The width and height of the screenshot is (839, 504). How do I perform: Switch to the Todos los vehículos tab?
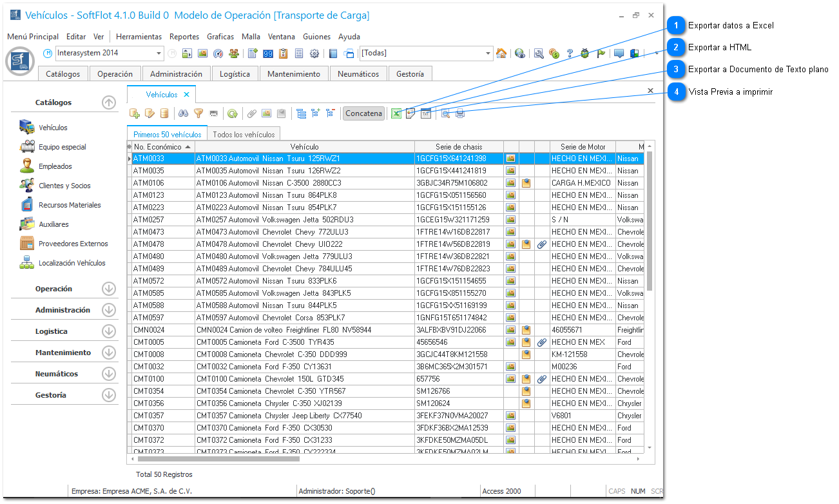[x=244, y=134]
